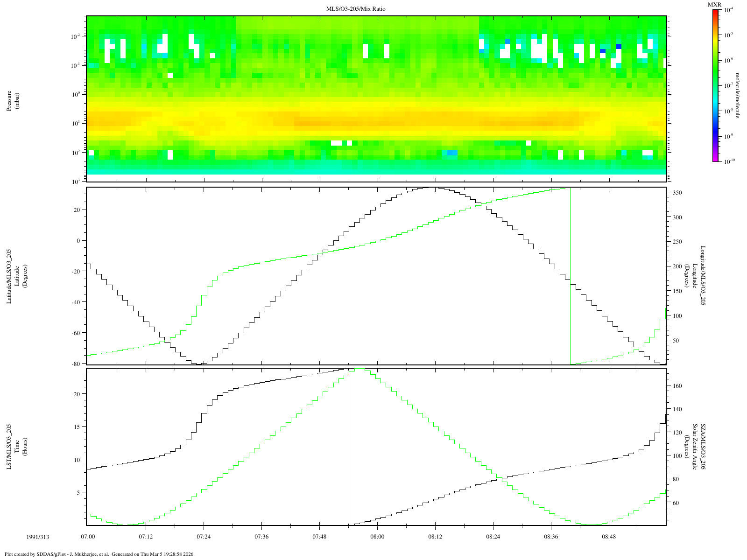This screenshot has width=747, height=560.
Task: Select the 08:00 time axis tick label
Action: [377, 537]
